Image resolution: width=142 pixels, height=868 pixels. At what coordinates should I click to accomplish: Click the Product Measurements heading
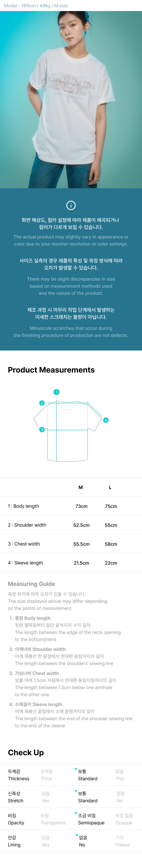point(51,370)
